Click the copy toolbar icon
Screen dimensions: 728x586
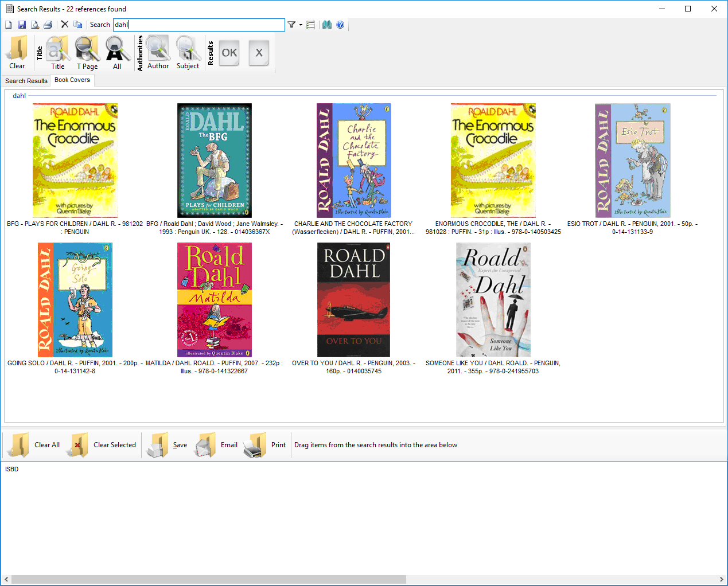point(78,25)
